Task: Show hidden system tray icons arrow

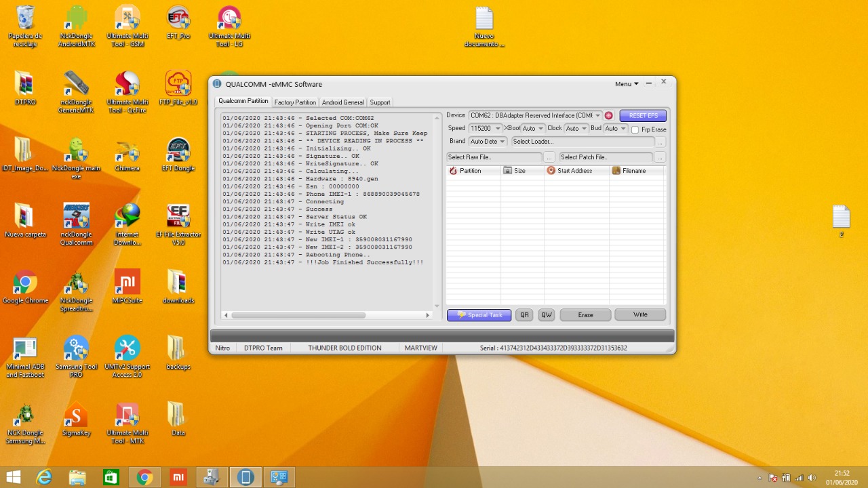Action: [x=759, y=478]
